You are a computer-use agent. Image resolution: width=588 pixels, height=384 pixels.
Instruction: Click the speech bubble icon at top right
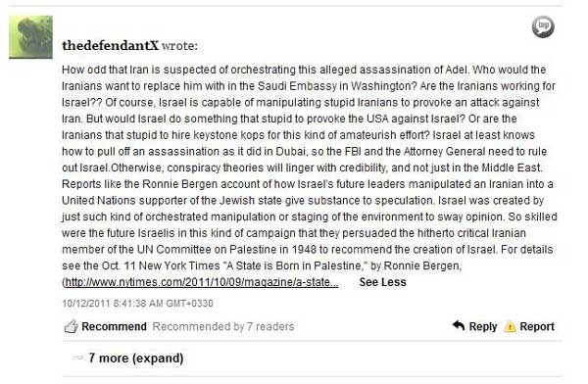[x=543, y=27]
